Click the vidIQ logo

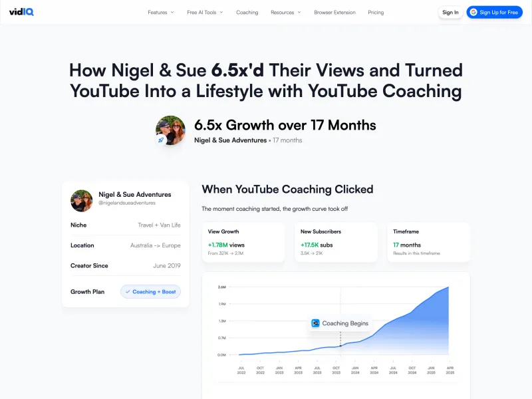(21, 12)
